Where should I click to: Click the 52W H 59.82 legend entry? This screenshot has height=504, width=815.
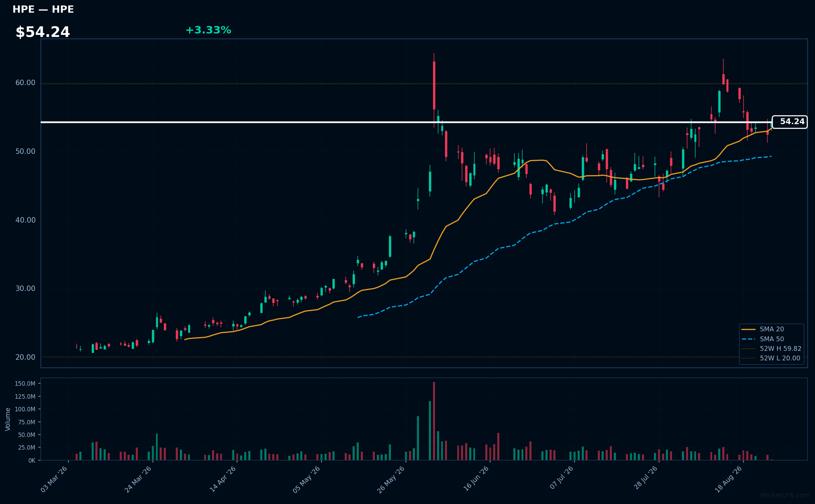[772, 348]
